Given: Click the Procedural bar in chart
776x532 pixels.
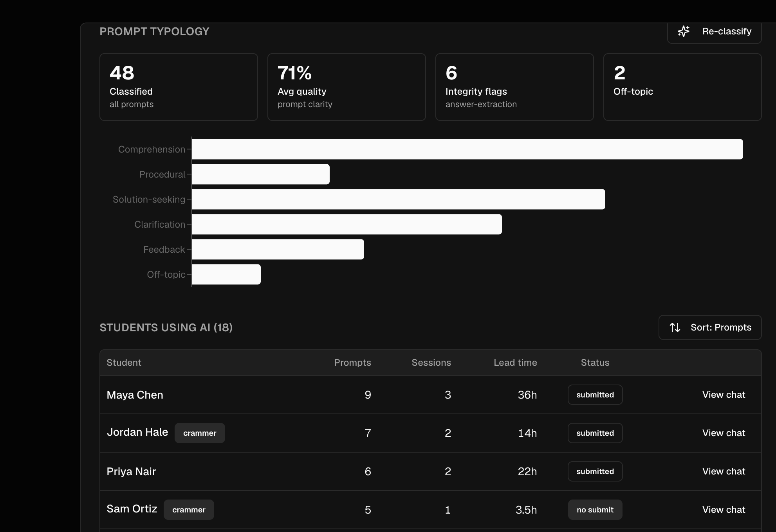Looking at the screenshot, I should pos(261,174).
